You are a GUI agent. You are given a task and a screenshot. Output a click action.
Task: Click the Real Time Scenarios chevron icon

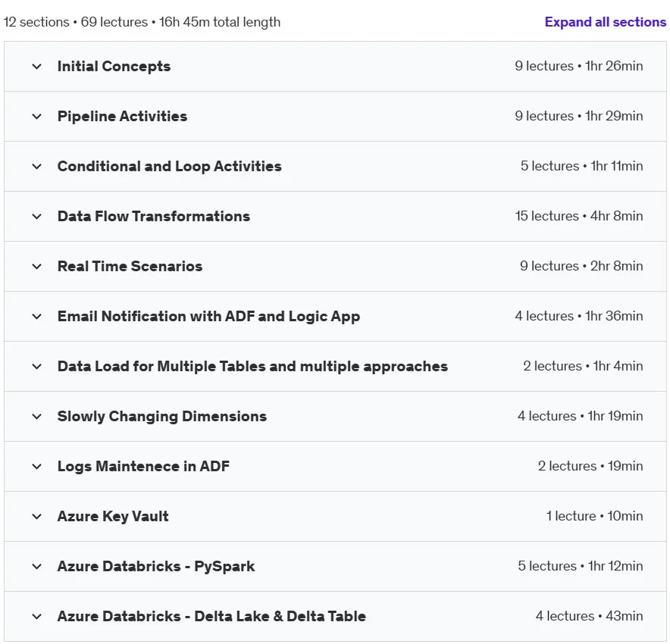point(36,267)
